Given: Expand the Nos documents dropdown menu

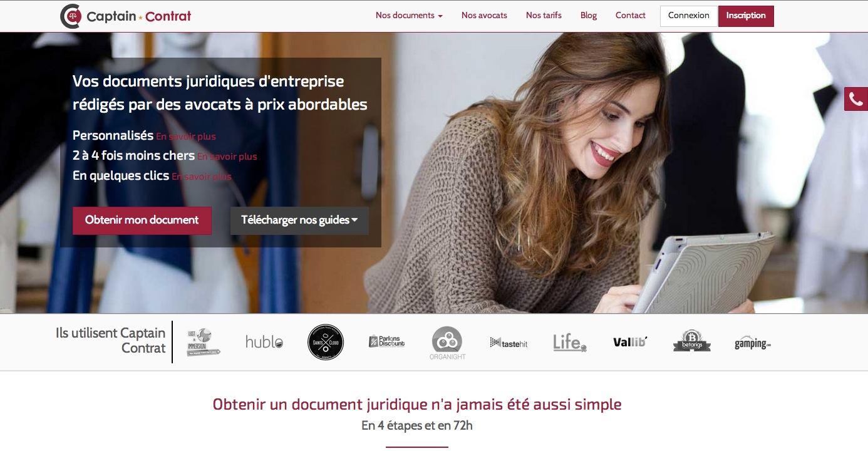Looking at the screenshot, I should click(409, 16).
